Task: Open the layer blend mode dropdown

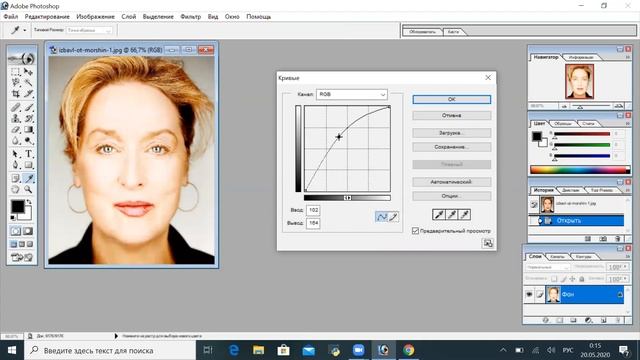Action: pos(547,267)
